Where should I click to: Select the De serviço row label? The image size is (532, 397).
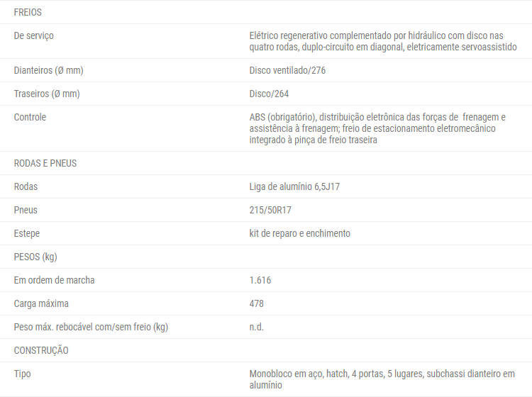[x=33, y=35]
